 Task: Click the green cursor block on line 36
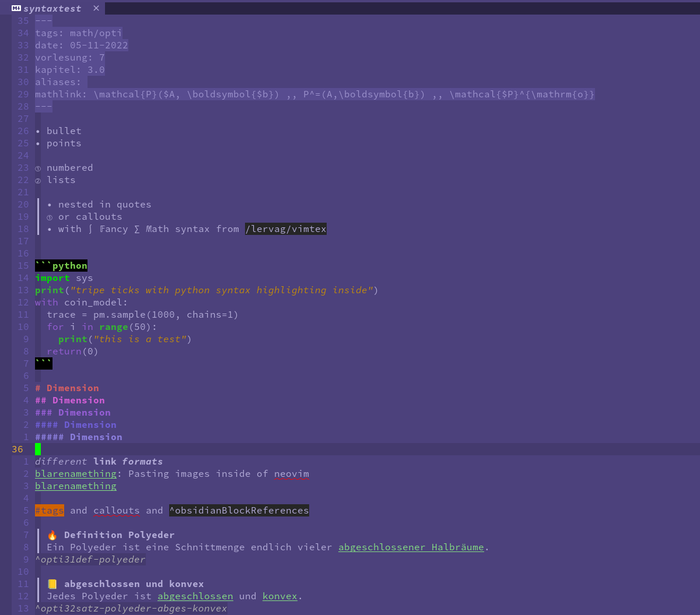pyautogui.click(x=38, y=449)
